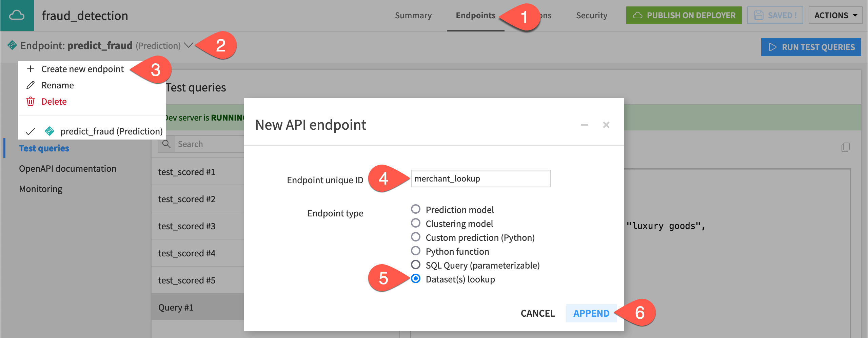Screen dimensions: 868x338
Task: Click the cloud icon next to fraud_detection
Action: [18, 15]
